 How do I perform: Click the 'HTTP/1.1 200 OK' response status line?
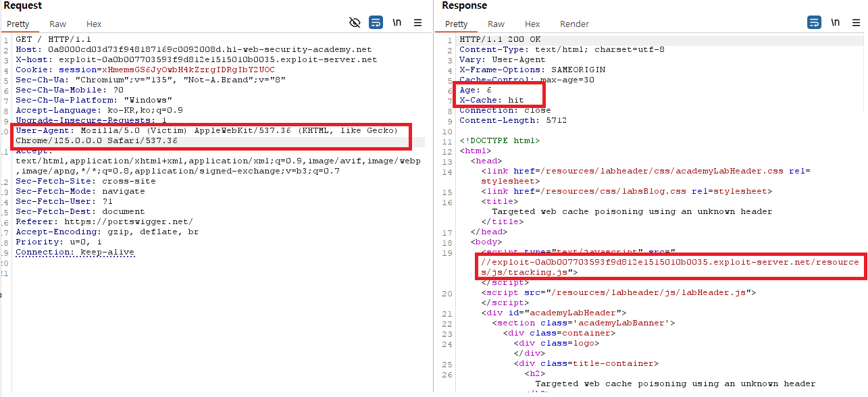coord(500,39)
